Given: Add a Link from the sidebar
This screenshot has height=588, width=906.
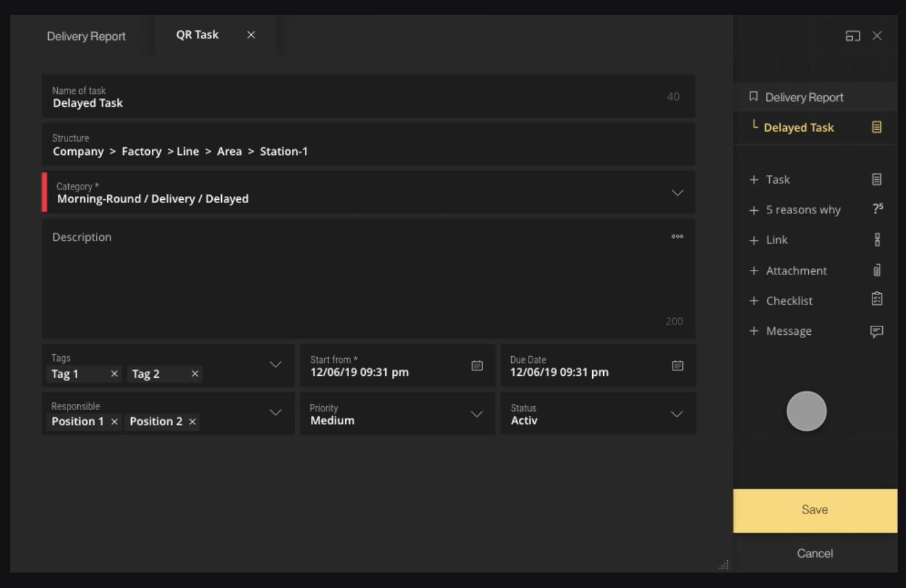Looking at the screenshot, I should tap(815, 240).
